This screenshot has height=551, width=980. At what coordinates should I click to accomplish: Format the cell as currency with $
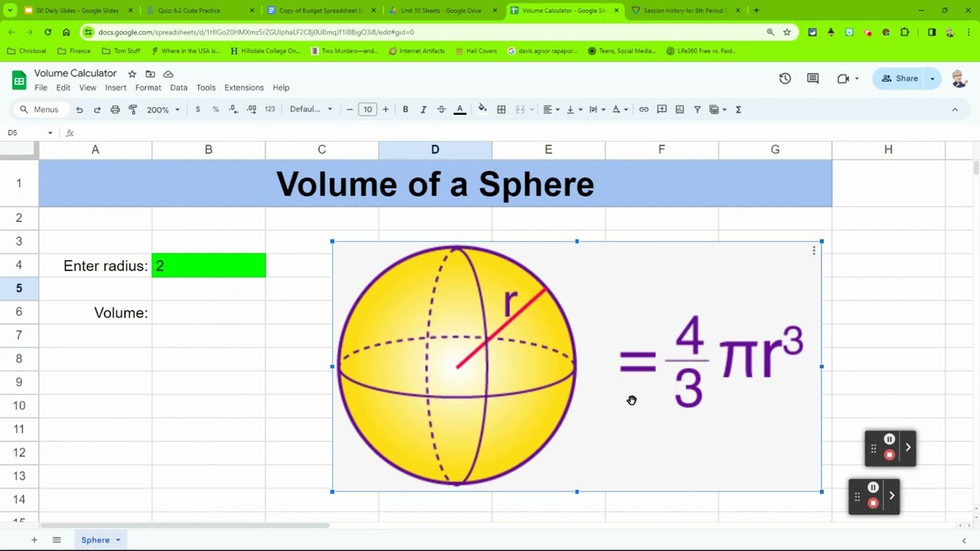coord(198,109)
